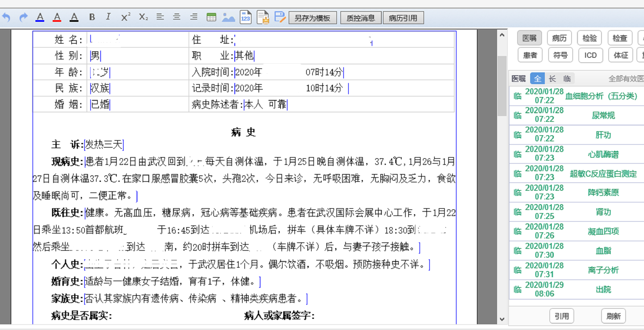This screenshot has height=330, width=644.
Task: Select the 降钙素原 order row
Action: coord(576,192)
